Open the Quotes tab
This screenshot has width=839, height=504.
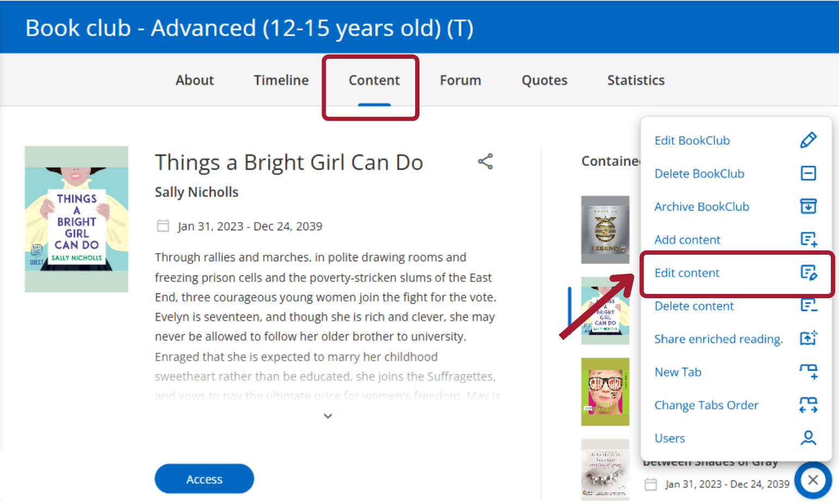(x=544, y=81)
